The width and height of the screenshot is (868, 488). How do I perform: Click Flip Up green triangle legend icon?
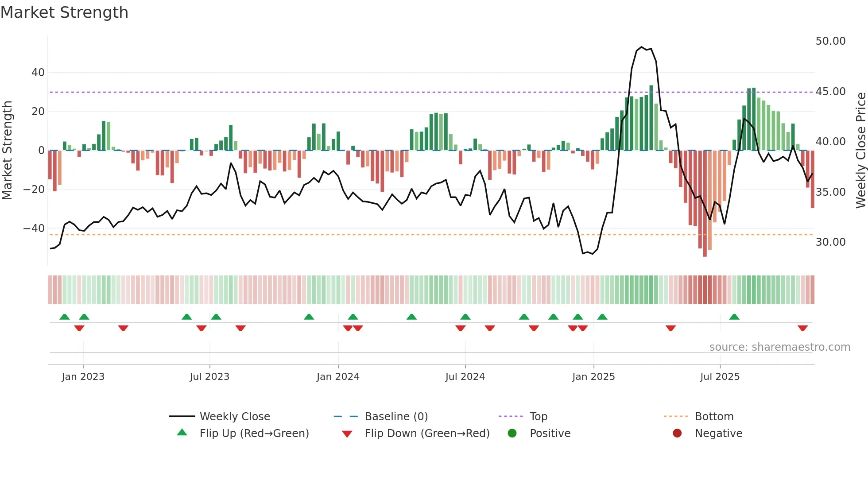182,433
